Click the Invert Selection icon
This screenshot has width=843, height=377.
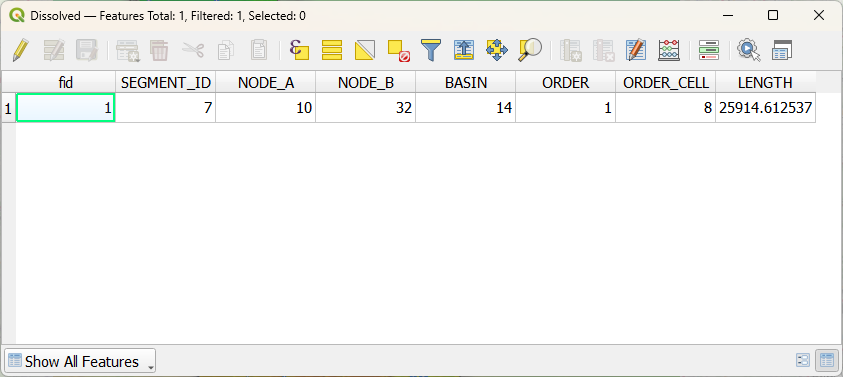(365, 50)
